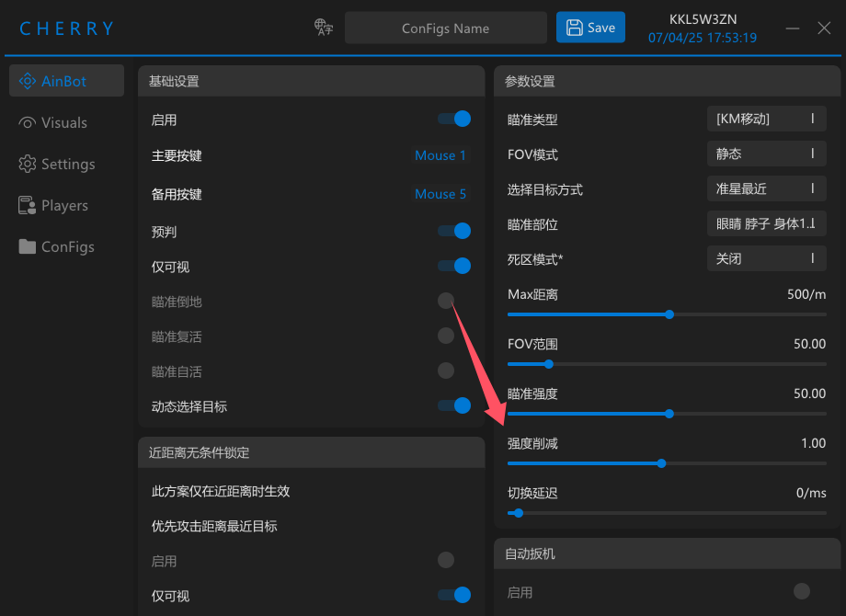Image resolution: width=846 pixels, height=616 pixels.
Task: Open the 瞄准部位 dropdown
Action: tap(767, 223)
